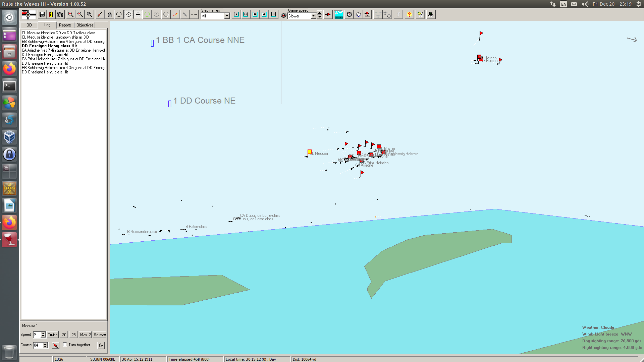Enable the Turn together checkbox
Image resolution: width=644 pixels, height=362 pixels.
pos(65,345)
